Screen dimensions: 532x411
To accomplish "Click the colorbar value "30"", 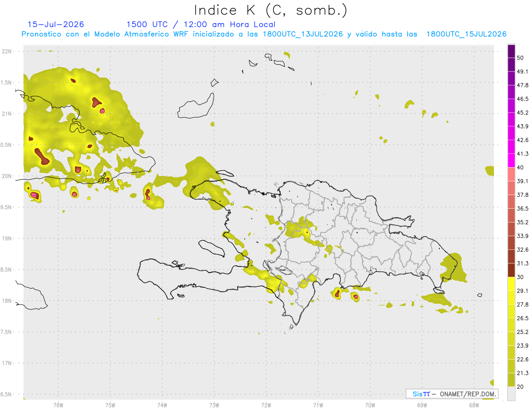I will (x=521, y=277).
